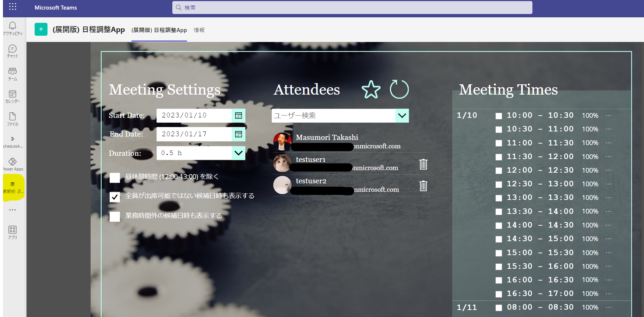Click the Microsoft Teams title text
The width and height of the screenshot is (644, 317).
coord(56,7)
